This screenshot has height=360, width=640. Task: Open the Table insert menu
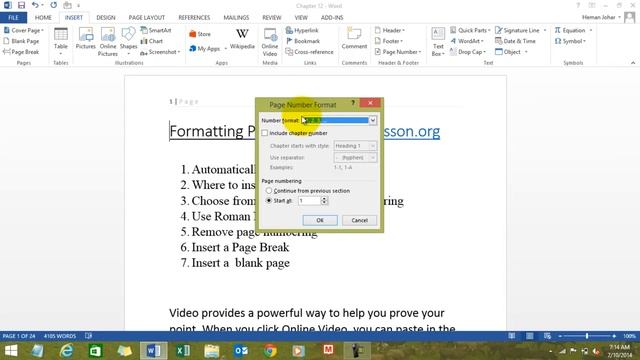pyautogui.click(x=61, y=41)
